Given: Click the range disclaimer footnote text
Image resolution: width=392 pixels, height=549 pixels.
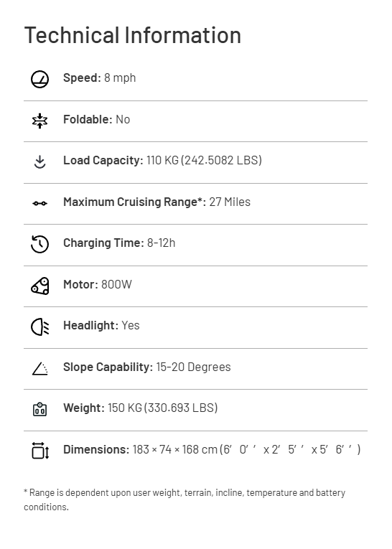Looking at the screenshot, I should pos(185,499).
